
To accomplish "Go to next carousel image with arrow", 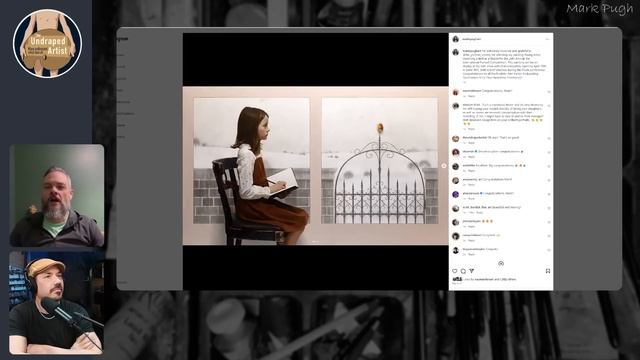I will click(444, 166).
